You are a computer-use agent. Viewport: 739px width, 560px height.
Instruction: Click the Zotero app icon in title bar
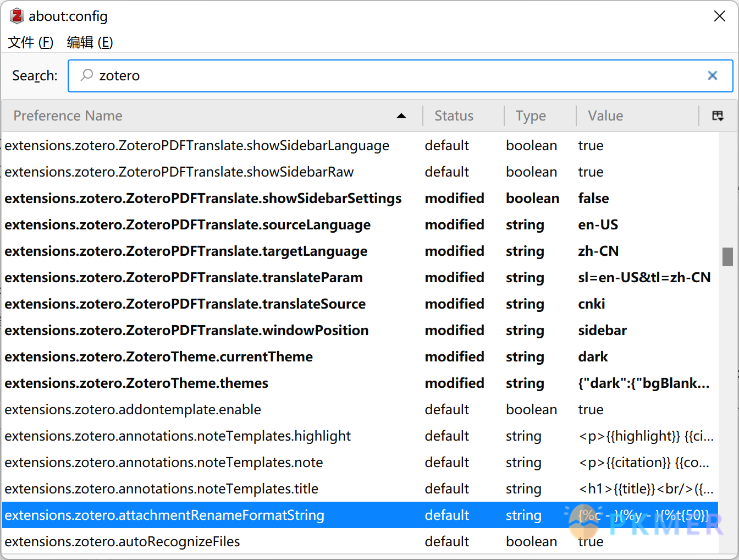[x=17, y=16]
